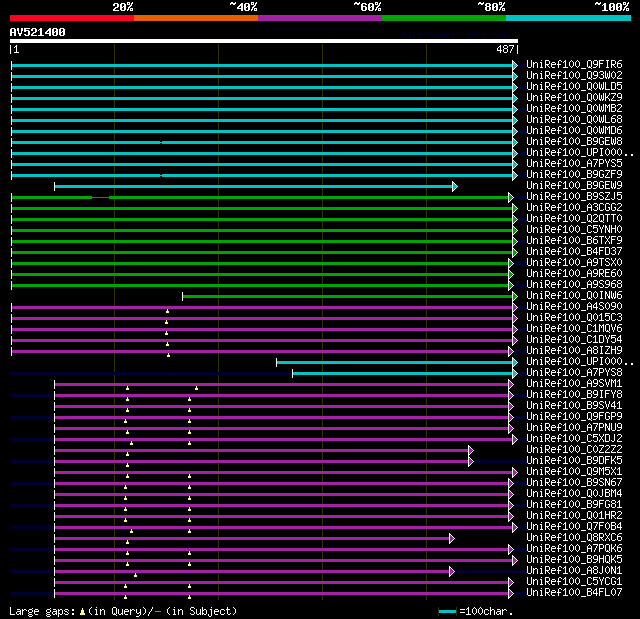Select label UniRef100_B9SV41
Image resolution: width=640 pixels, height=619 pixels.
tap(574, 406)
